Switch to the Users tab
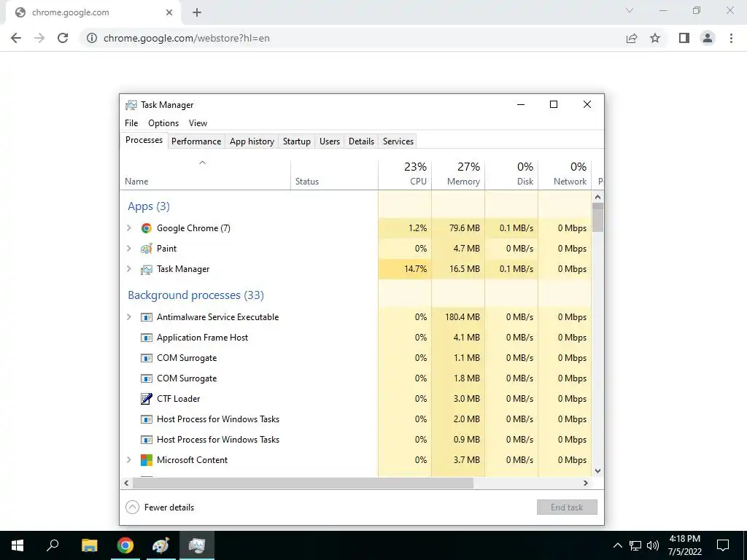Image resolution: width=747 pixels, height=560 pixels. click(330, 141)
